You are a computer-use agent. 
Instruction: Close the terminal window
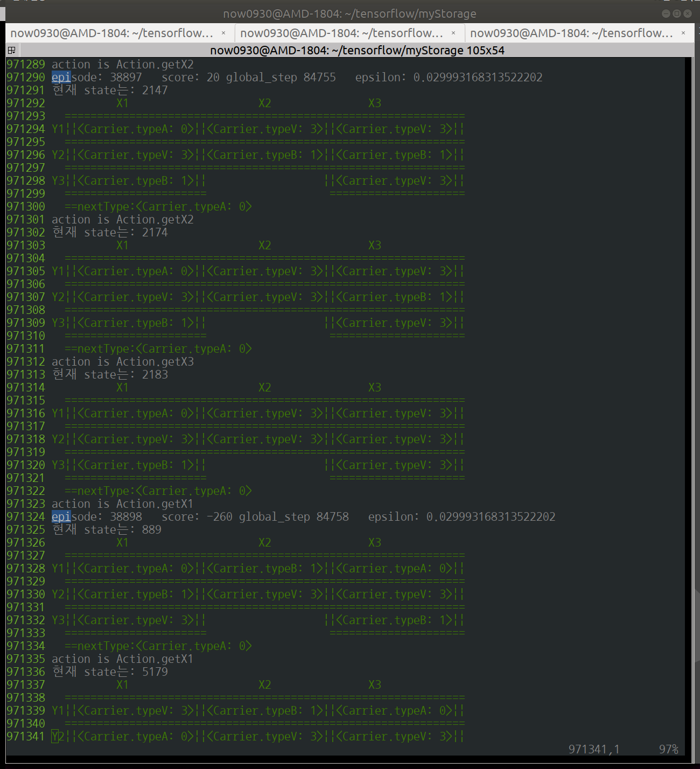tap(688, 13)
